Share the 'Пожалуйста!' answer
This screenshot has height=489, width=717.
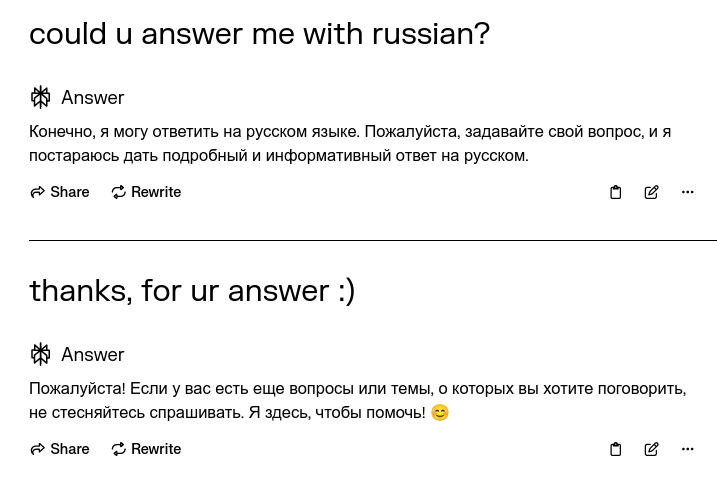click(60, 449)
